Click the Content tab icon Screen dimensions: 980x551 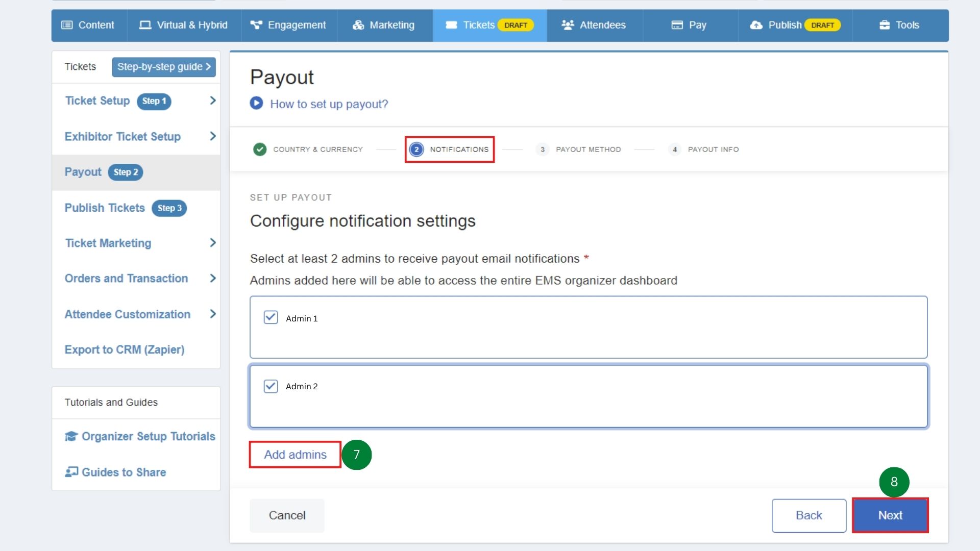[x=67, y=25]
